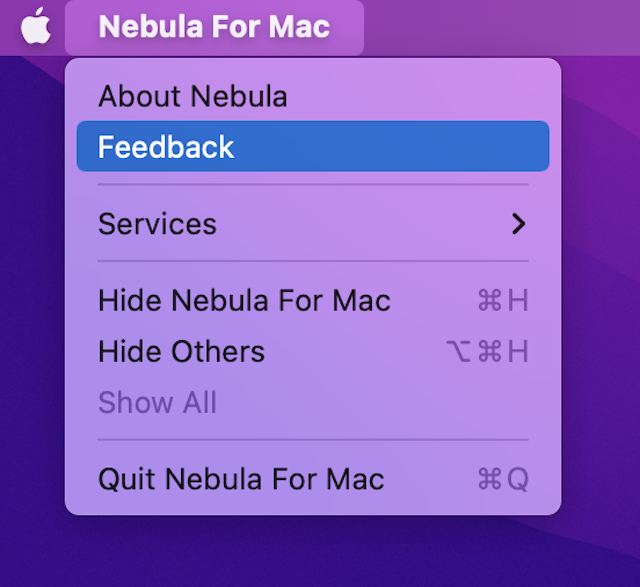Click the Command symbol on Hide Nebula row
This screenshot has height=587, width=640.
tap(490, 301)
